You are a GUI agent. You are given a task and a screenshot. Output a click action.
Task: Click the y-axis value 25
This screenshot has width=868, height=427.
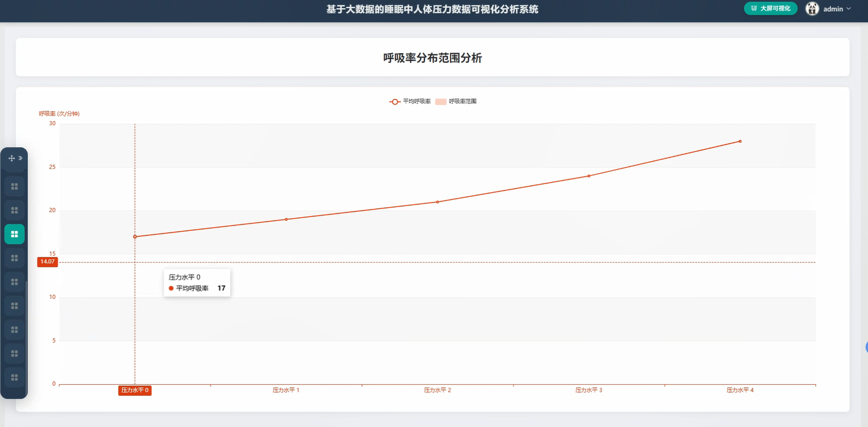52,167
